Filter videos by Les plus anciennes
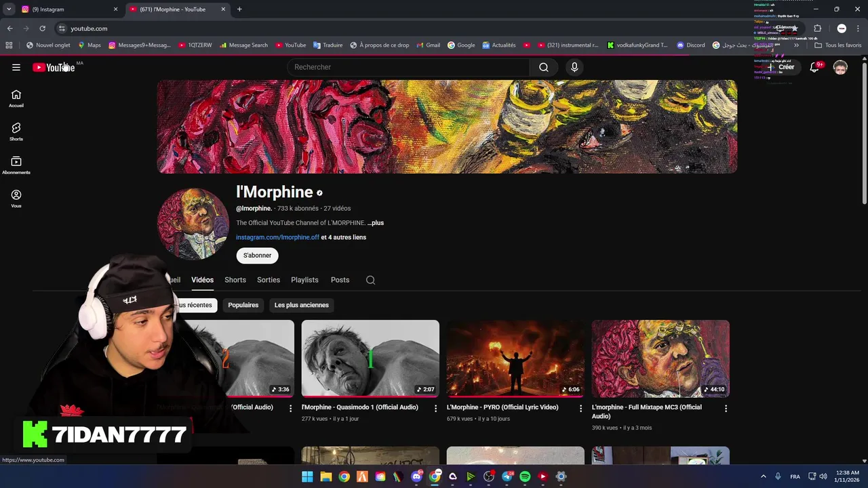The height and width of the screenshot is (488, 868). 302,305
